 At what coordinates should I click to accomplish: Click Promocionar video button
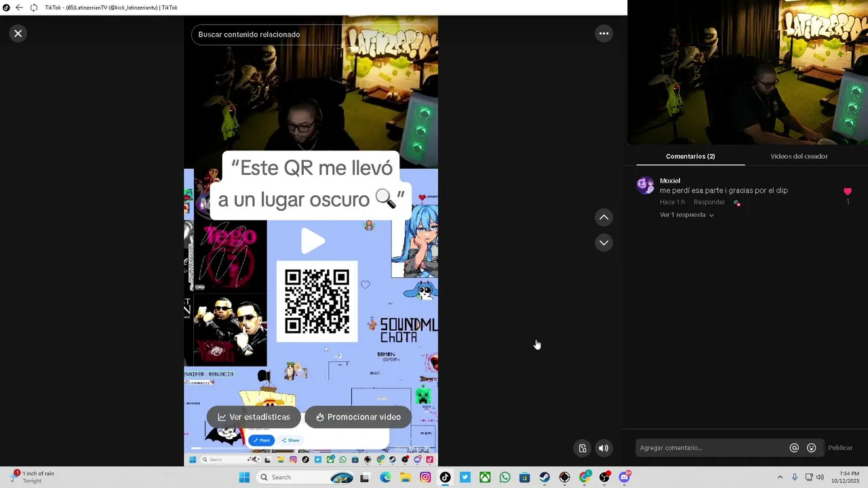[x=358, y=417]
